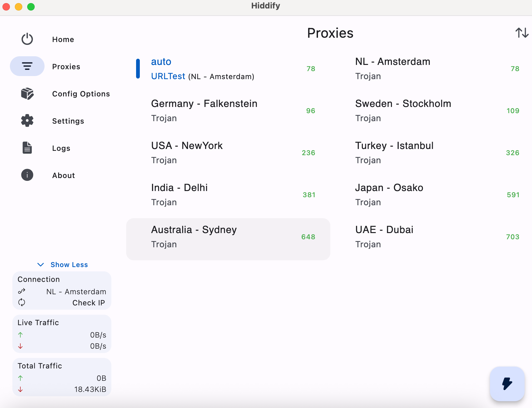Click the connection route icon
The image size is (532, 408).
point(22,291)
